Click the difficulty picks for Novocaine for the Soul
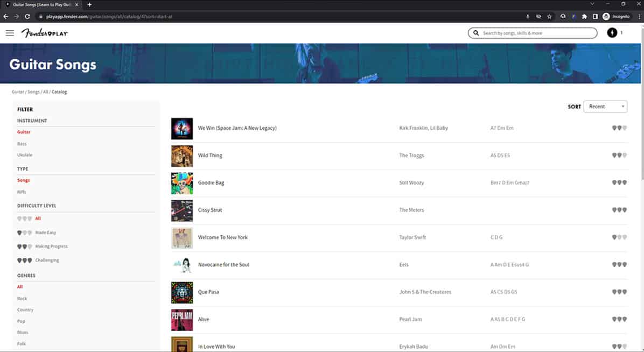Viewport: 644px width, 352px height. tap(619, 264)
